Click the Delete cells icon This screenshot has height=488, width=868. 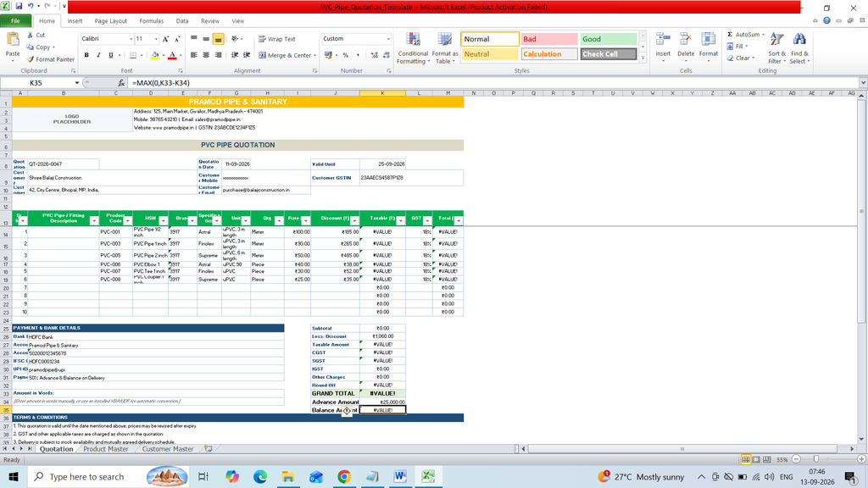point(685,40)
